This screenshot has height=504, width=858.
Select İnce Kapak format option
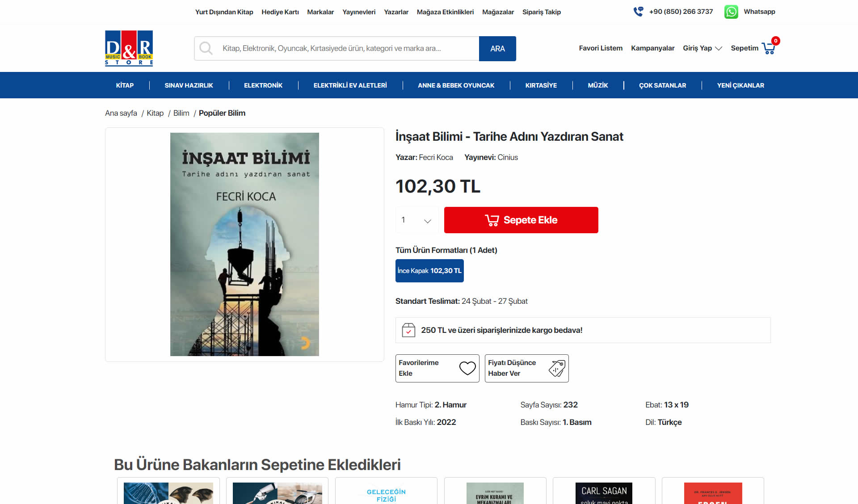[x=429, y=271]
